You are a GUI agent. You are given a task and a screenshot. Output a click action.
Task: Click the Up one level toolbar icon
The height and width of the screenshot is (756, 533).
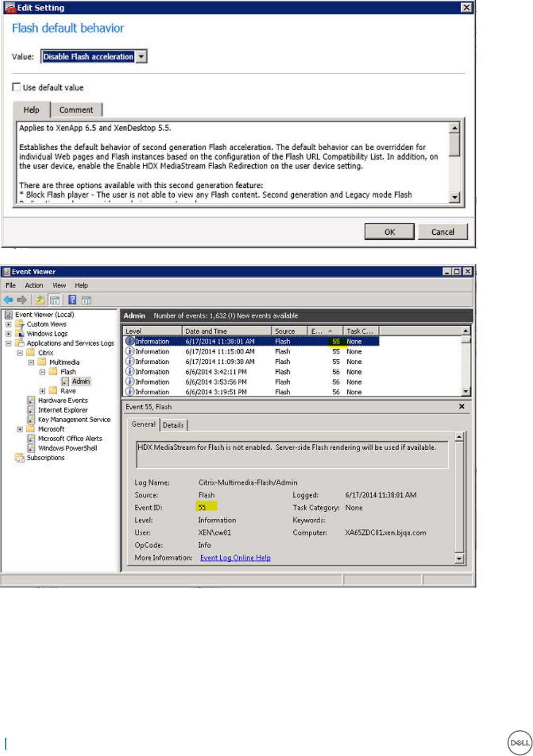(x=40, y=300)
